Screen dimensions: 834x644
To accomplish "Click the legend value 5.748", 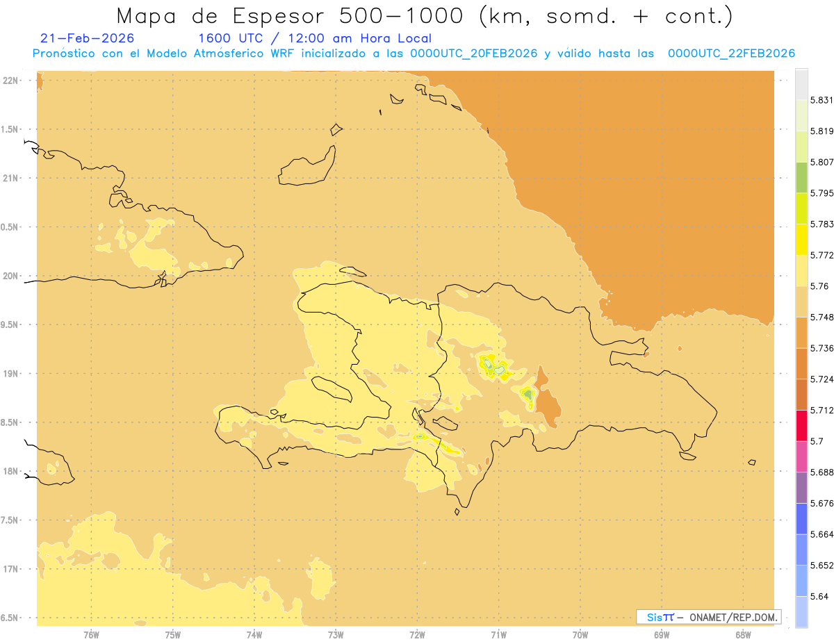I will point(821,317).
